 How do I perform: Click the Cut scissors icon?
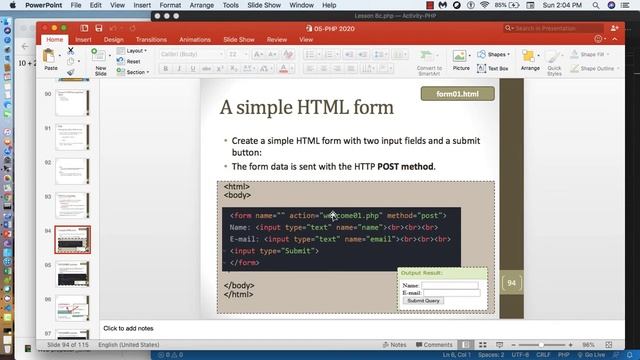click(71, 50)
